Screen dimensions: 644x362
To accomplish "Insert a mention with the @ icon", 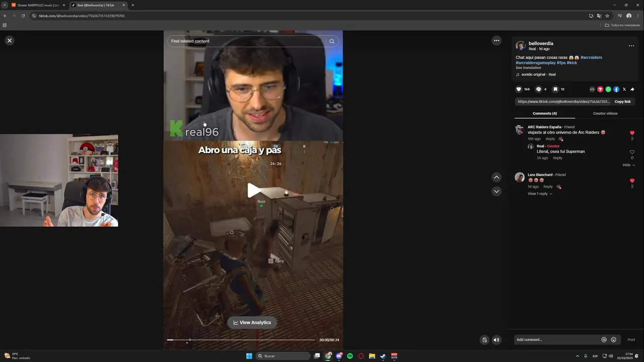I will click(x=604, y=340).
